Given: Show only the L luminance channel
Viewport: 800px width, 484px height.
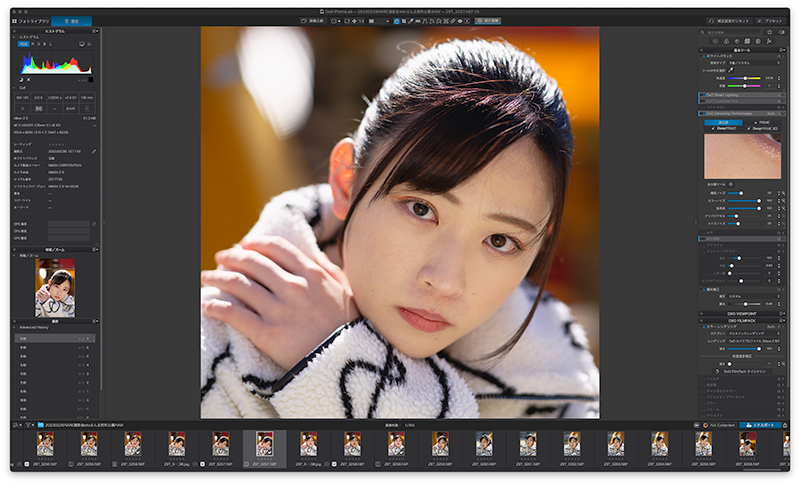Looking at the screenshot, I should pyautogui.click(x=51, y=44).
